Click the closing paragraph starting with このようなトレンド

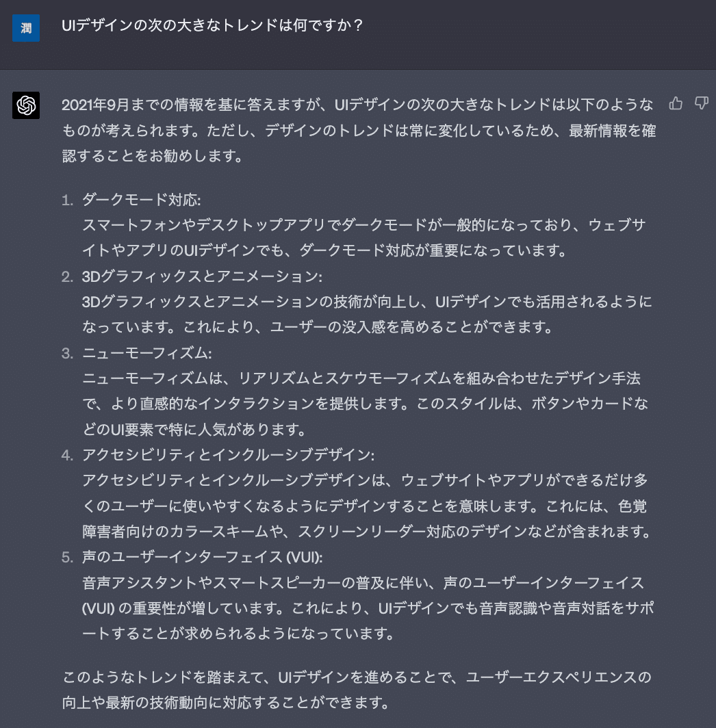[357, 690]
